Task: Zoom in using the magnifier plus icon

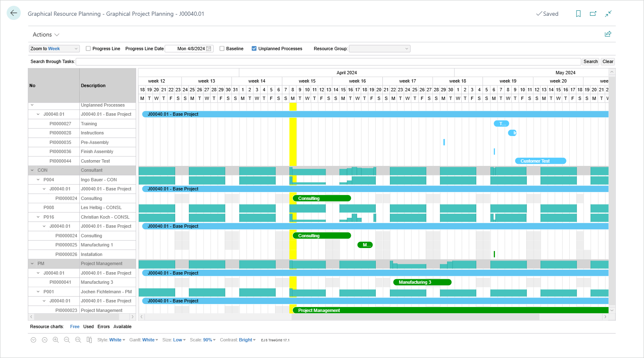Action: pos(56,339)
